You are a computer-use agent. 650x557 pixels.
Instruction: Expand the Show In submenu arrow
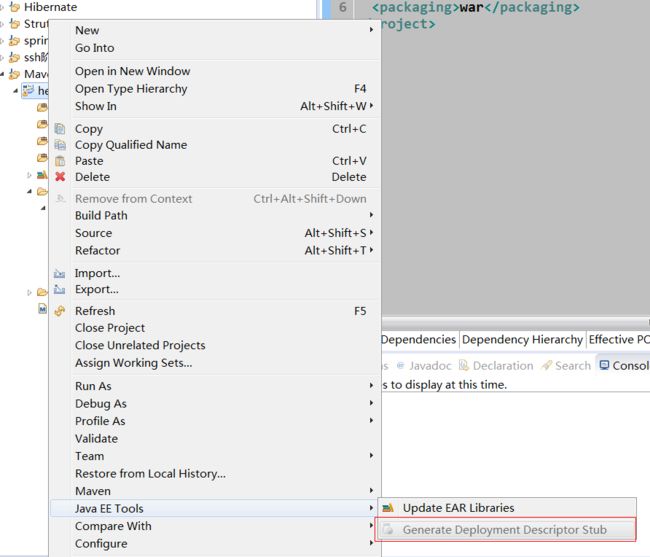pyautogui.click(x=371, y=106)
